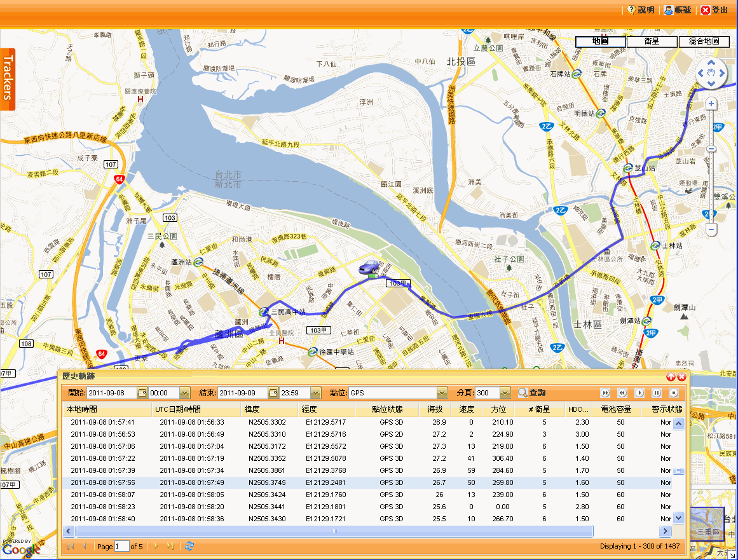The image size is (738, 560).
Task: Switch map view to 地圖
Action: pyautogui.click(x=601, y=41)
